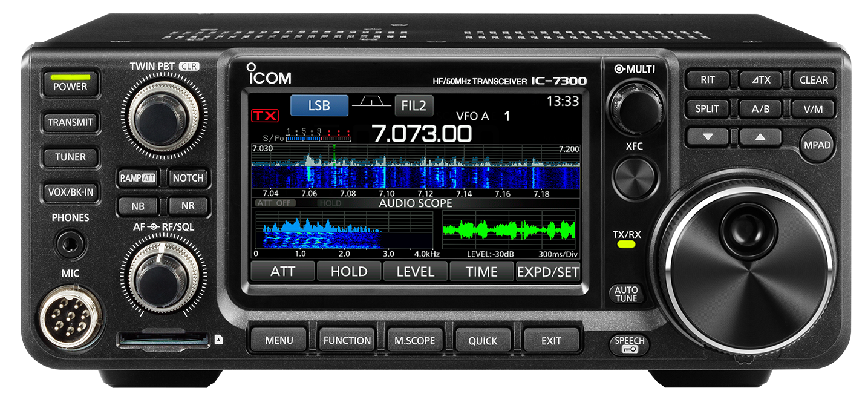Tap the audio scope FFT display
This screenshot has width=868, height=408.
(x=344, y=230)
